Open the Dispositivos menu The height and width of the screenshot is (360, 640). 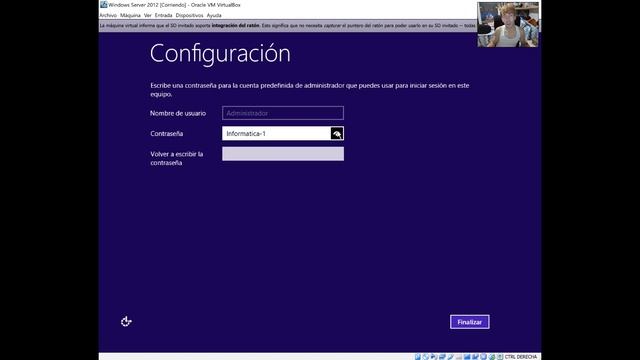coord(189,15)
